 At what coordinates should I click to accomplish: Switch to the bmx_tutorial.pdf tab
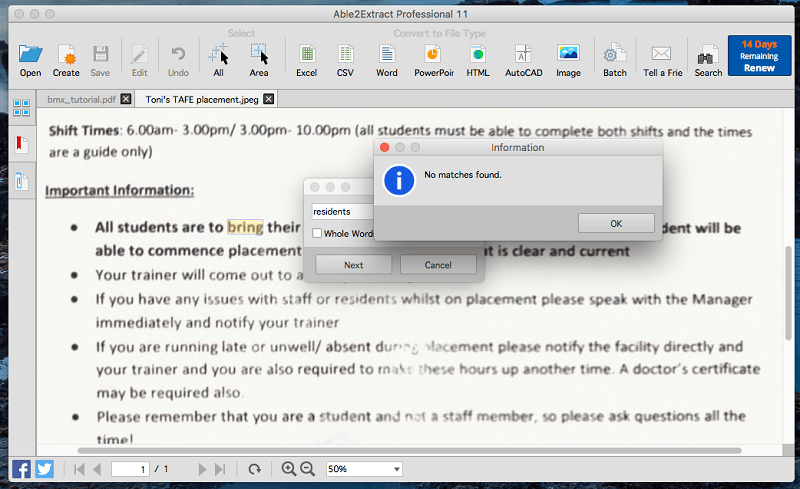click(x=82, y=100)
